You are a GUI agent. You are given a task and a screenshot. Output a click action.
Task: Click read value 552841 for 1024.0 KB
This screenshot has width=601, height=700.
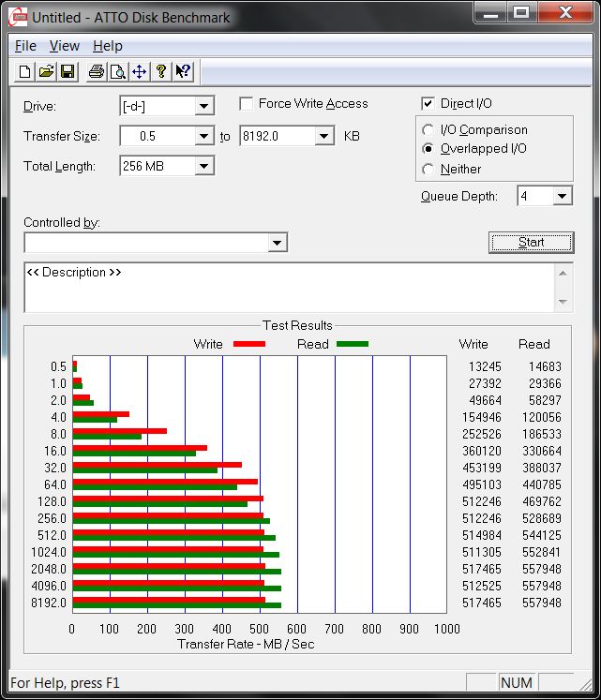(542, 552)
